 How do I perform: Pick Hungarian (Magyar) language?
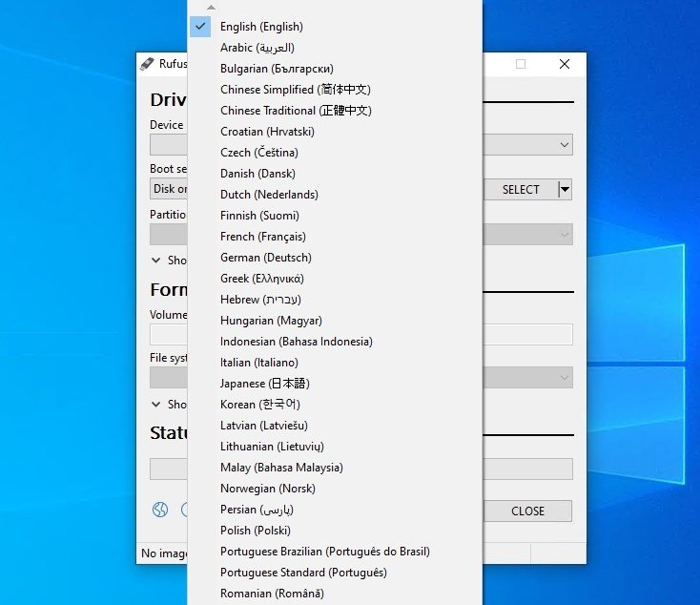(x=335, y=321)
